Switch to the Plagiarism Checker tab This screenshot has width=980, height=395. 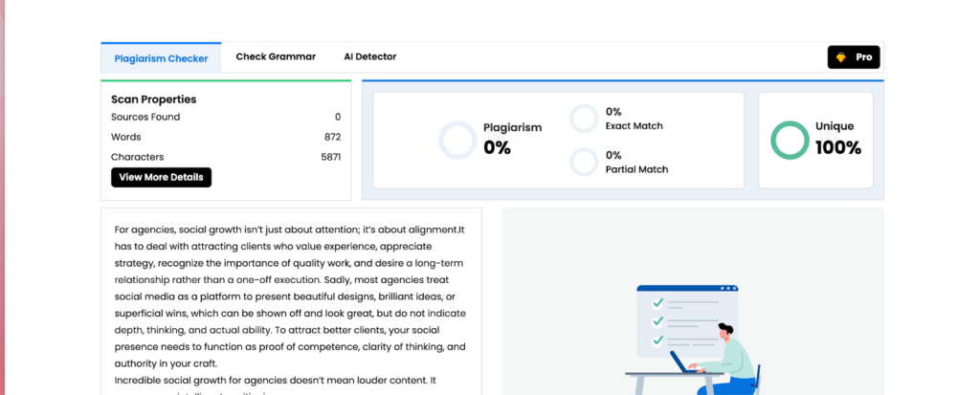click(x=161, y=57)
